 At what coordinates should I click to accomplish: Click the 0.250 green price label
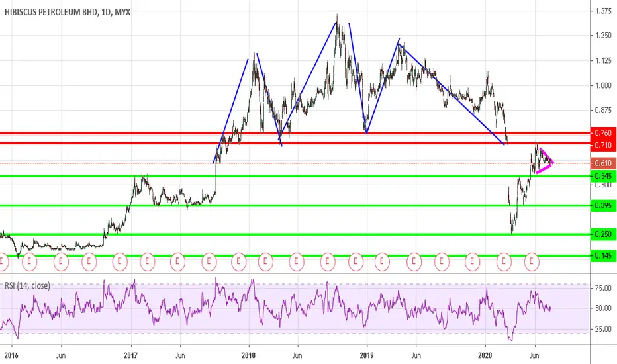[603, 234]
